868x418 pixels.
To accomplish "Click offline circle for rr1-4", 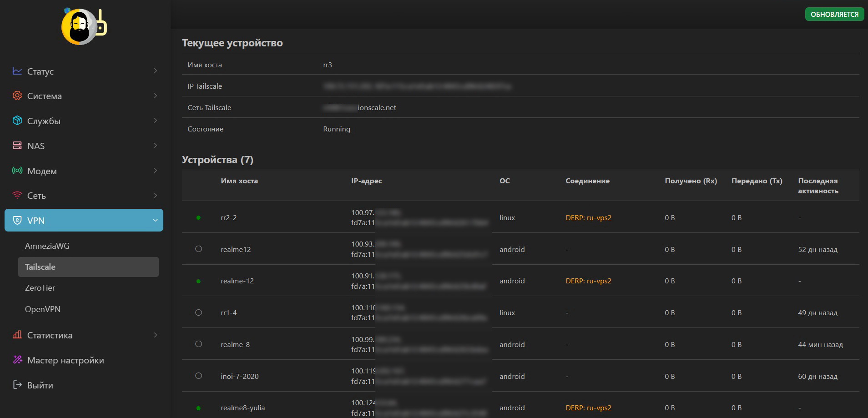I will coord(198,312).
